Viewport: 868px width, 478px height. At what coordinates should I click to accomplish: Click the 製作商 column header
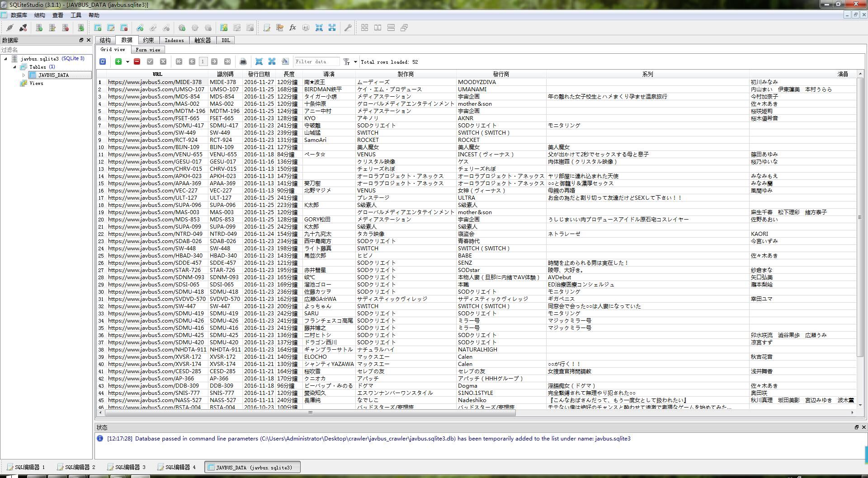coord(406,74)
